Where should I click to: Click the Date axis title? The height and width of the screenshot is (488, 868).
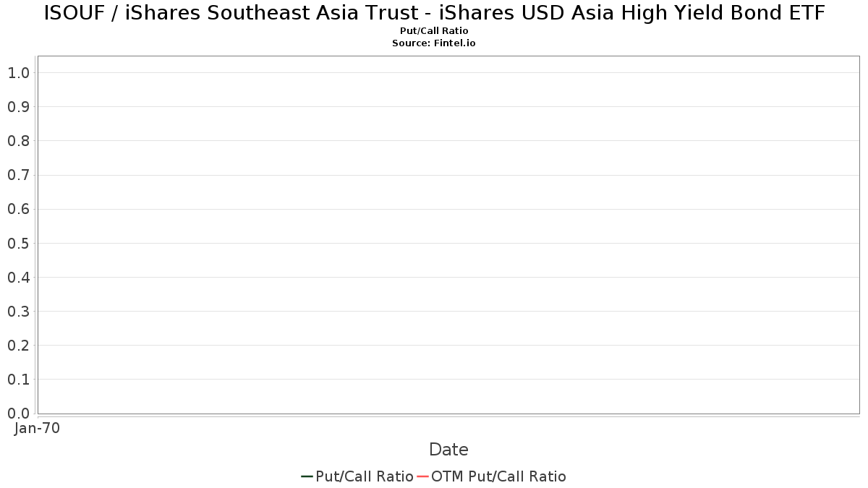click(x=448, y=450)
